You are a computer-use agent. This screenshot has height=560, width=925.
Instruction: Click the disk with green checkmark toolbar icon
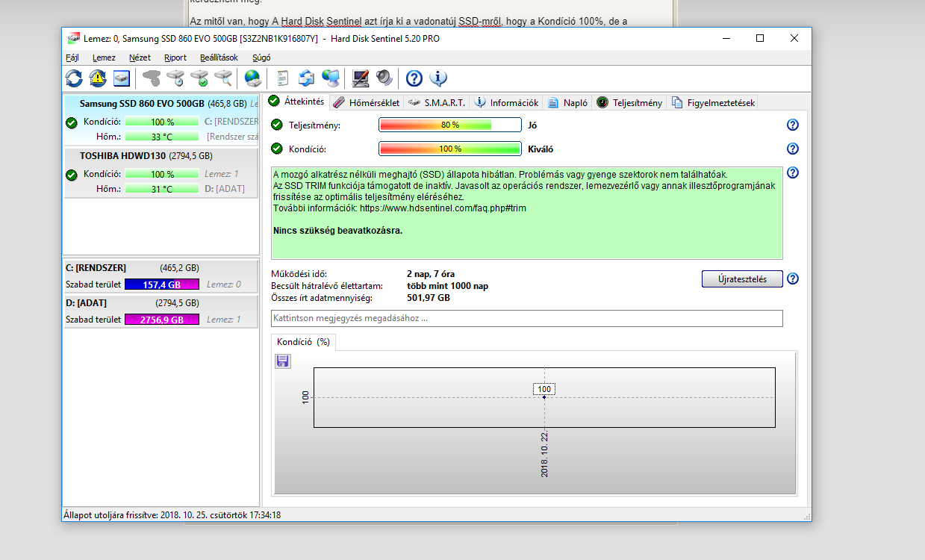tap(199, 78)
